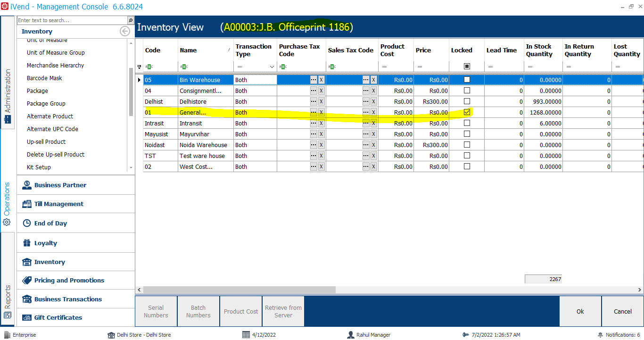644x340 pixels.
Task: Toggle the Locked checkbox for Noida Warehouse
Action: tap(467, 145)
